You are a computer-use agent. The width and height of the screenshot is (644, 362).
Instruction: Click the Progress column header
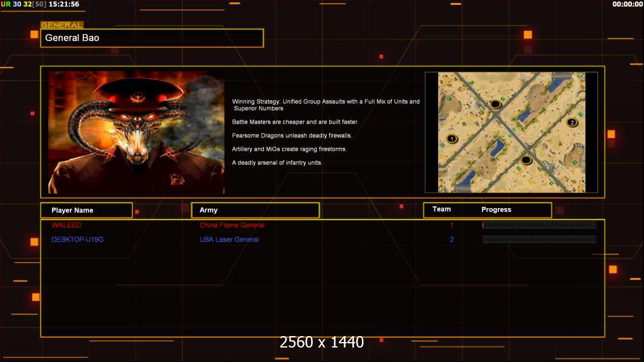(x=496, y=209)
